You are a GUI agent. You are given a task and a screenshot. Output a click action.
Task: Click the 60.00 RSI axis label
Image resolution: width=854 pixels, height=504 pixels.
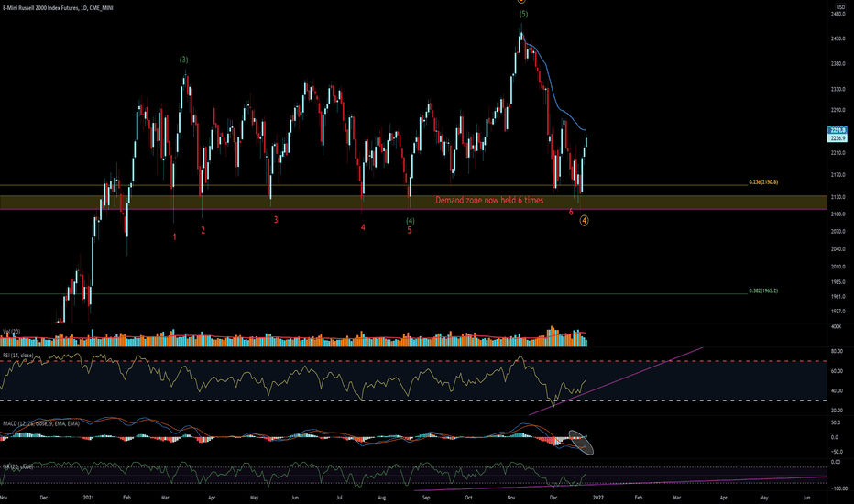(x=838, y=371)
